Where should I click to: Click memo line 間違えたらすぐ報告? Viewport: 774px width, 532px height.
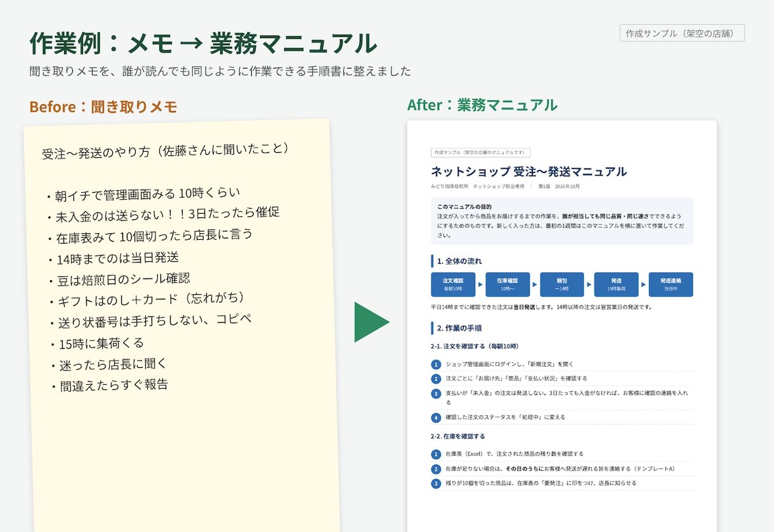point(110,385)
